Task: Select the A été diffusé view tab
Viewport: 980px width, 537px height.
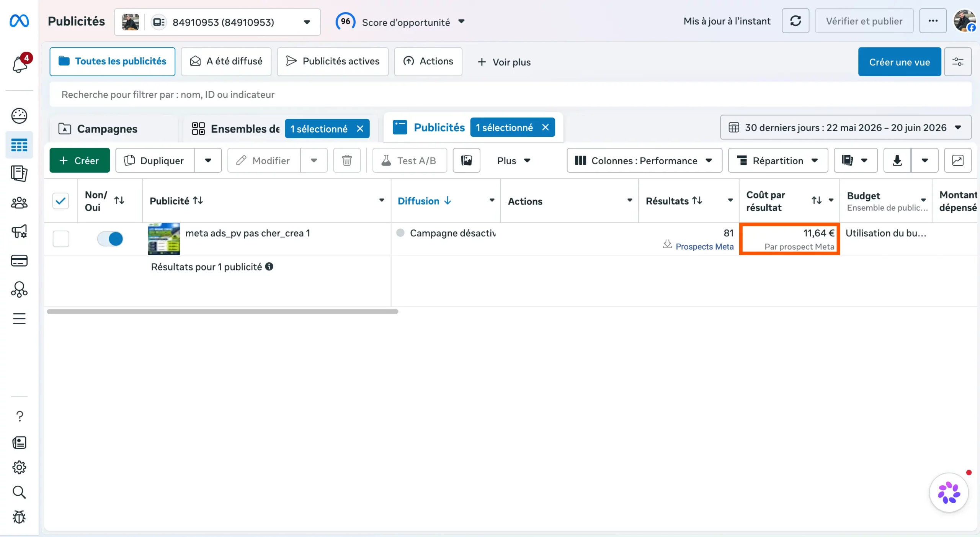Action: pos(226,62)
